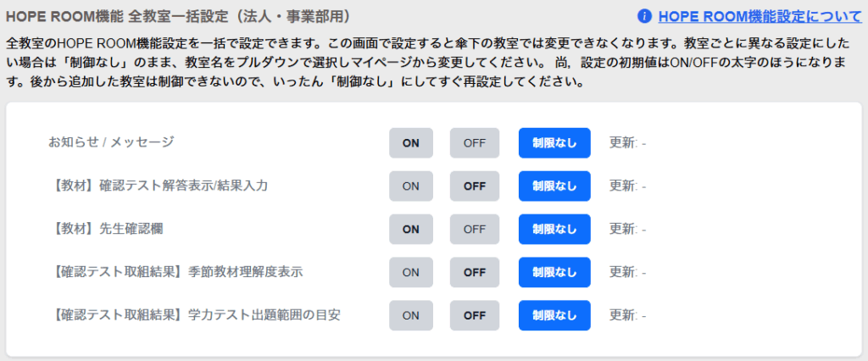Open the HOPE ROOM機能設定について link
This screenshot has width=868, height=361.
tap(759, 16)
